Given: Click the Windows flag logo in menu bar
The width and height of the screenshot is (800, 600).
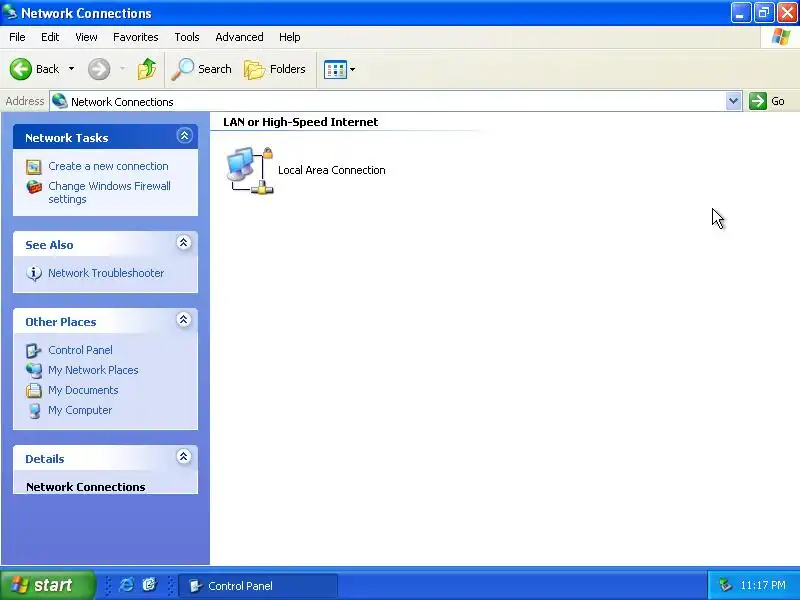Looking at the screenshot, I should point(780,37).
